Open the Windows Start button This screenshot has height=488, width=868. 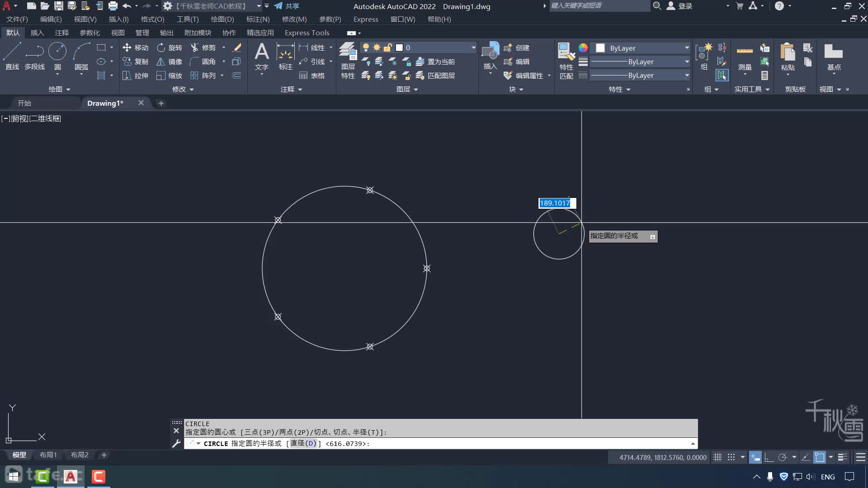click(x=14, y=476)
